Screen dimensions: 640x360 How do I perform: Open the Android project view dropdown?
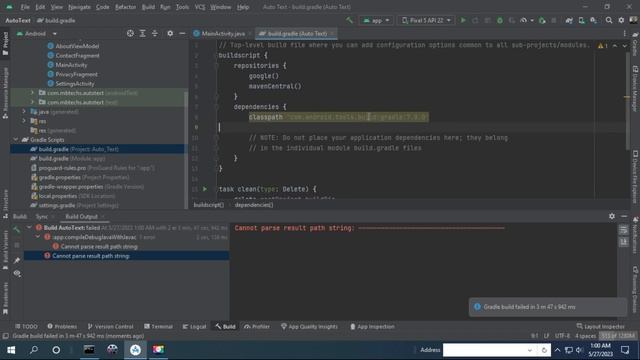click(37, 33)
